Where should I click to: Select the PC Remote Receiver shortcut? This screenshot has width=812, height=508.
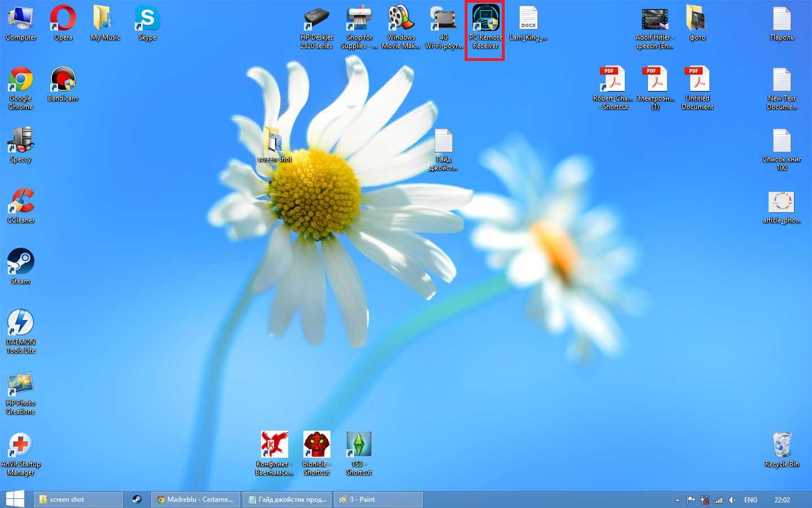pos(486,28)
